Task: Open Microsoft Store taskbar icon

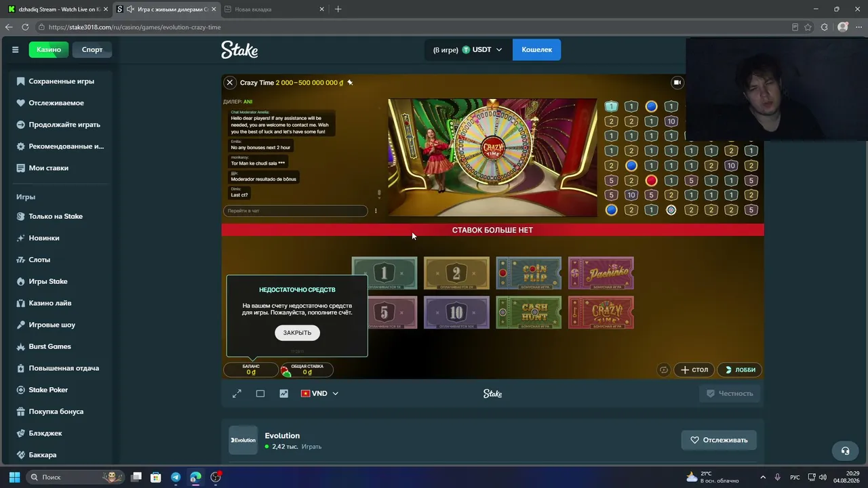Action: (156, 477)
